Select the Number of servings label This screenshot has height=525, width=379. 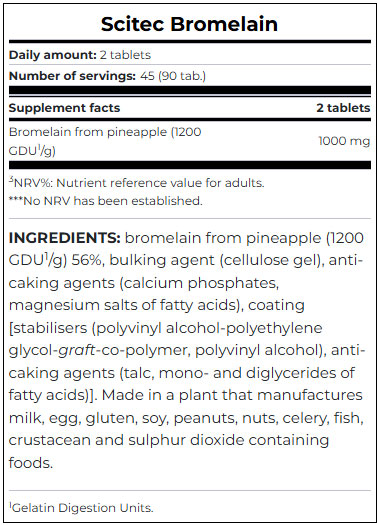pyautogui.click(x=72, y=76)
